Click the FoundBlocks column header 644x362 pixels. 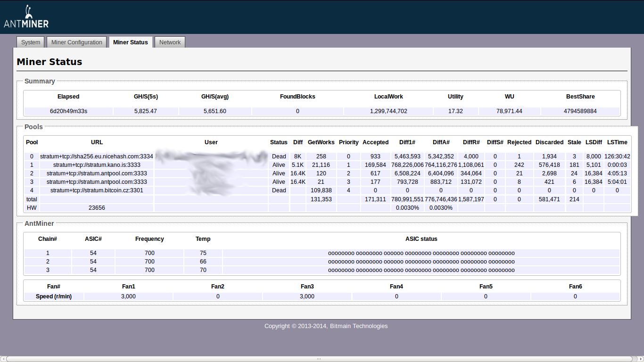pos(297,97)
